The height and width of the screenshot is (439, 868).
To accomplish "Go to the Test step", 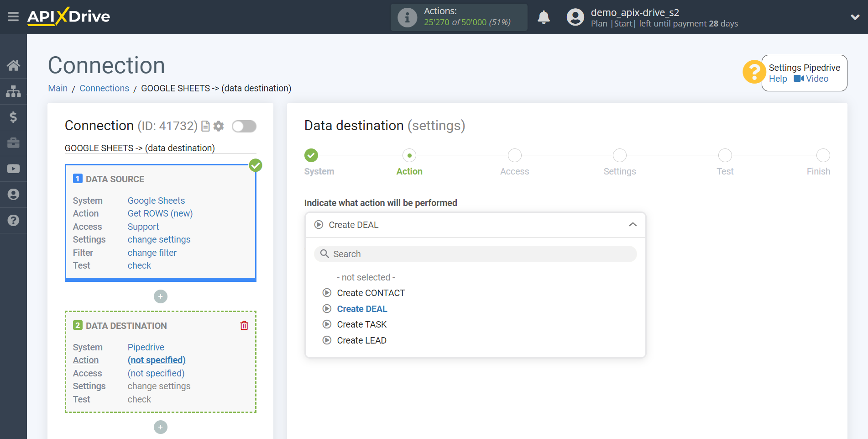I will (725, 155).
